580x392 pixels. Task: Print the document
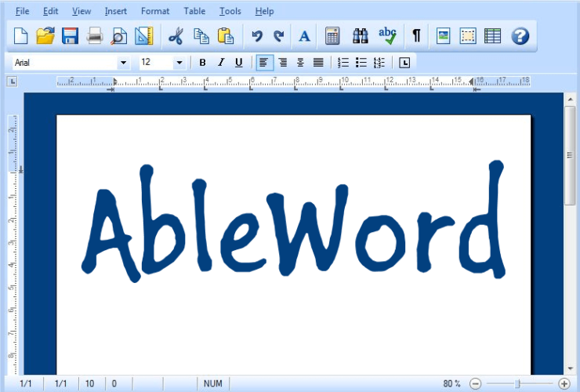pos(95,36)
